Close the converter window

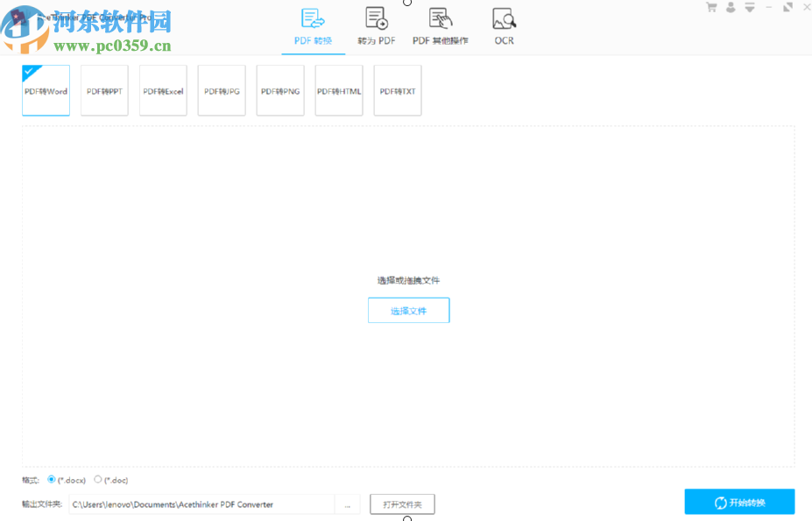pyautogui.click(x=806, y=7)
